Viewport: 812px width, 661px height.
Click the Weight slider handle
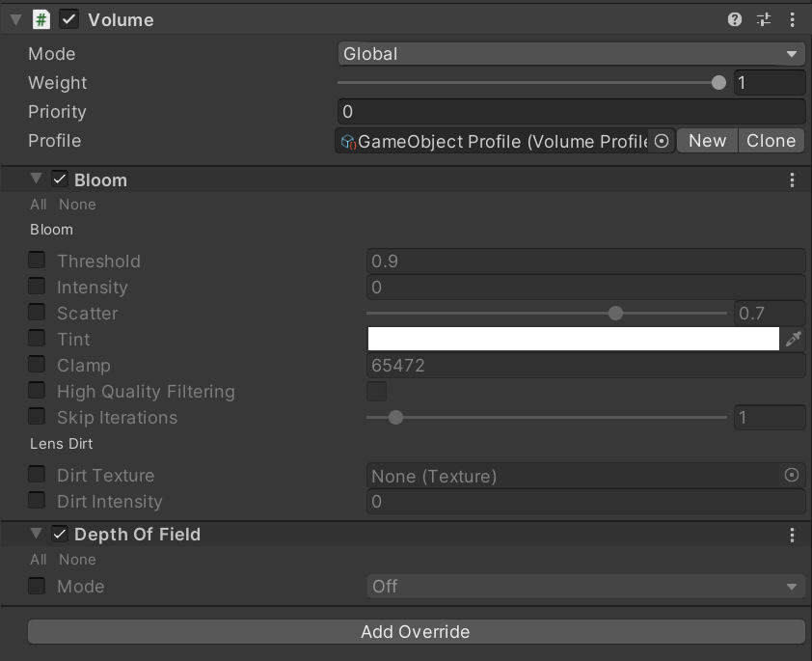pyautogui.click(x=718, y=83)
